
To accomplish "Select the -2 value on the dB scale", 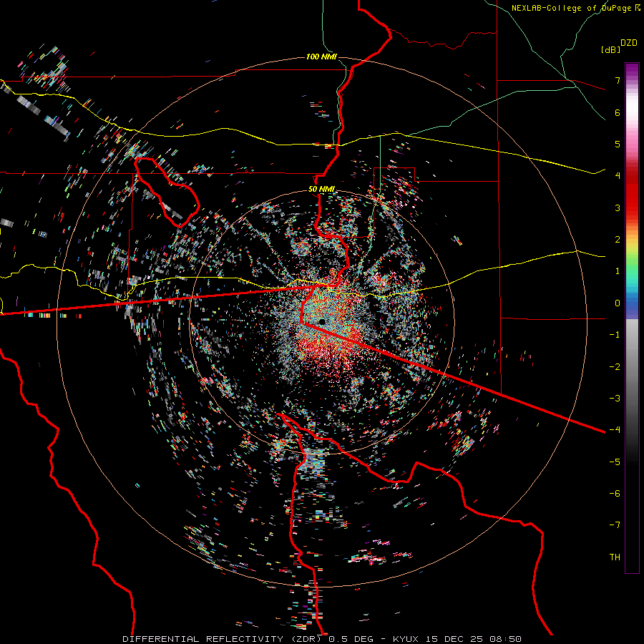I will tap(615, 367).
